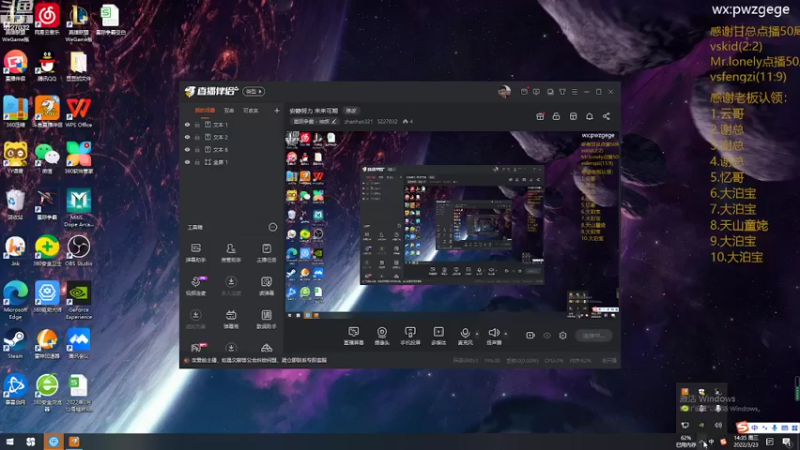Add a 摄像头 camera source
The width and height of the screenshot is (800, 450).
(382, 336)
